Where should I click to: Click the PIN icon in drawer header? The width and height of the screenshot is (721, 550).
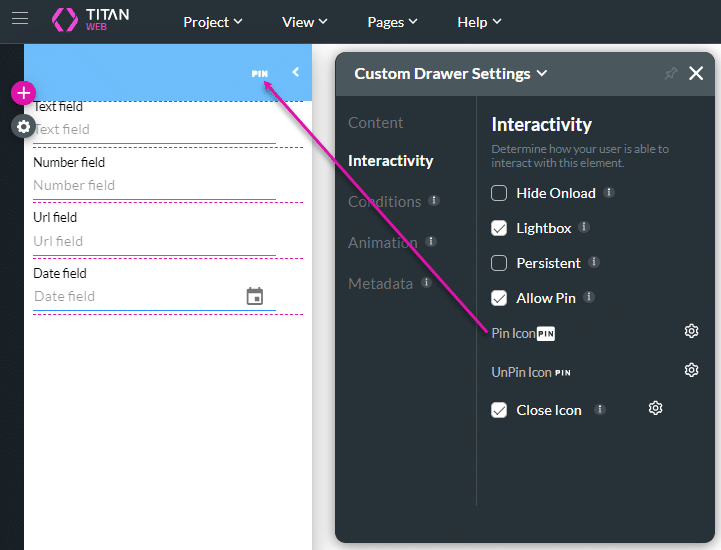(260, 73)
